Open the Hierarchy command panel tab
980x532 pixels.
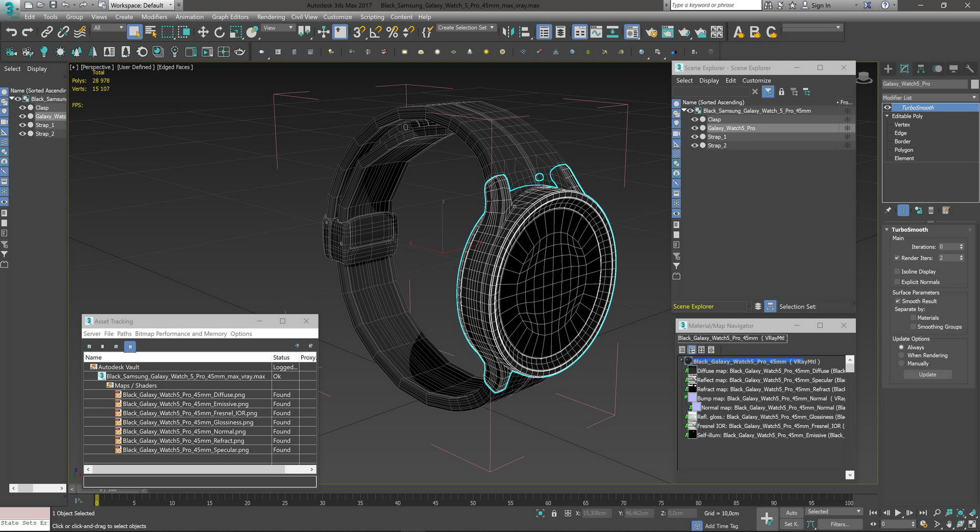pos(921,68)
